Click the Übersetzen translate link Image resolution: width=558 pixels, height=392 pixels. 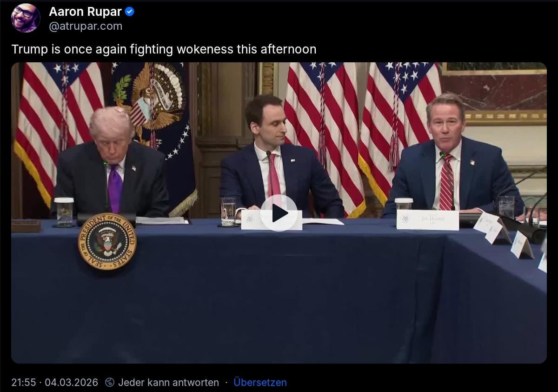click(x=260, y=382)
